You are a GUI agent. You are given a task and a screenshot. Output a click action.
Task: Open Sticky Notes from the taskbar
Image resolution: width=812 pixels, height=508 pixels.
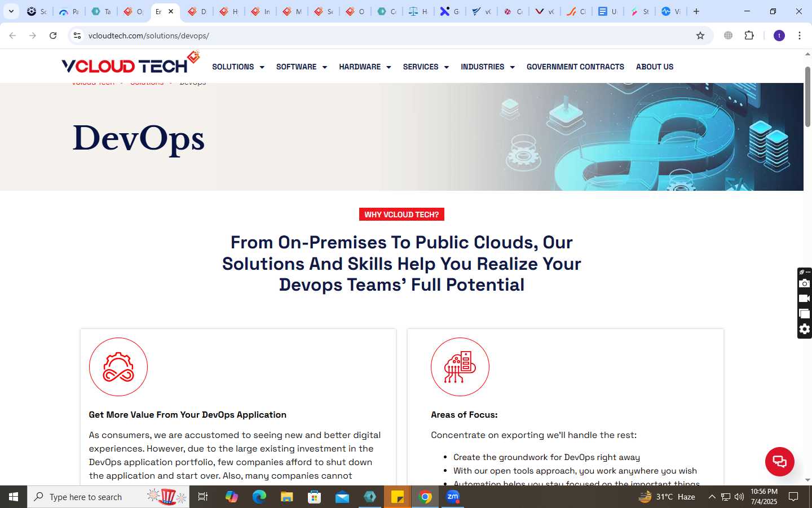coord(398,497)
